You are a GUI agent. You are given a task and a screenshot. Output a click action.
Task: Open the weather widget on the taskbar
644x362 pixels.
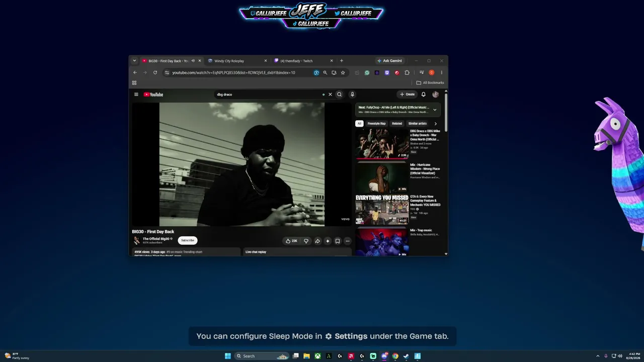17,356
